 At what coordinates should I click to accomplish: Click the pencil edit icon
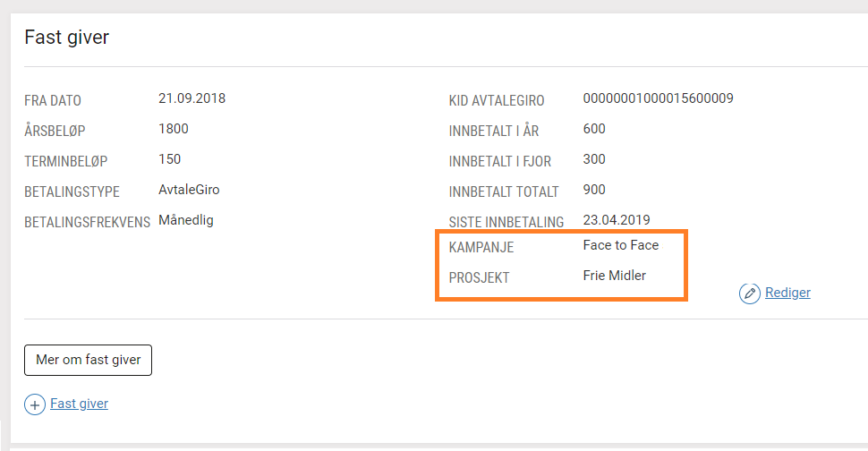point(750,294)
